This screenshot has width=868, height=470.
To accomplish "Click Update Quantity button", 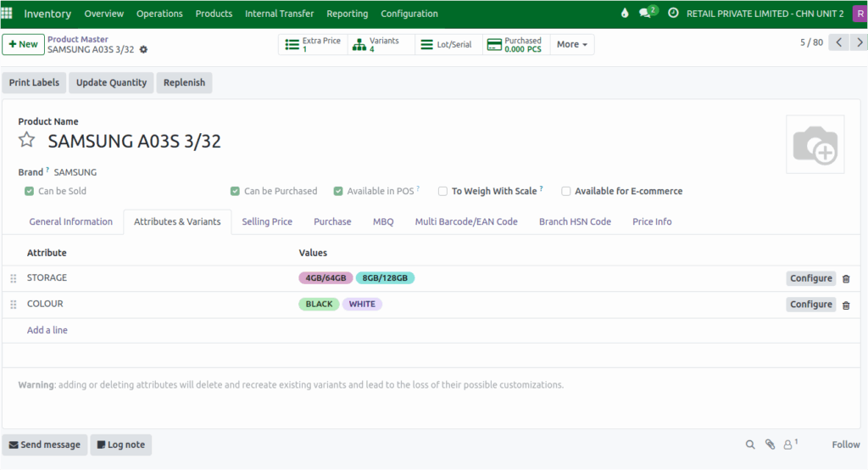I will pos(111,82).
